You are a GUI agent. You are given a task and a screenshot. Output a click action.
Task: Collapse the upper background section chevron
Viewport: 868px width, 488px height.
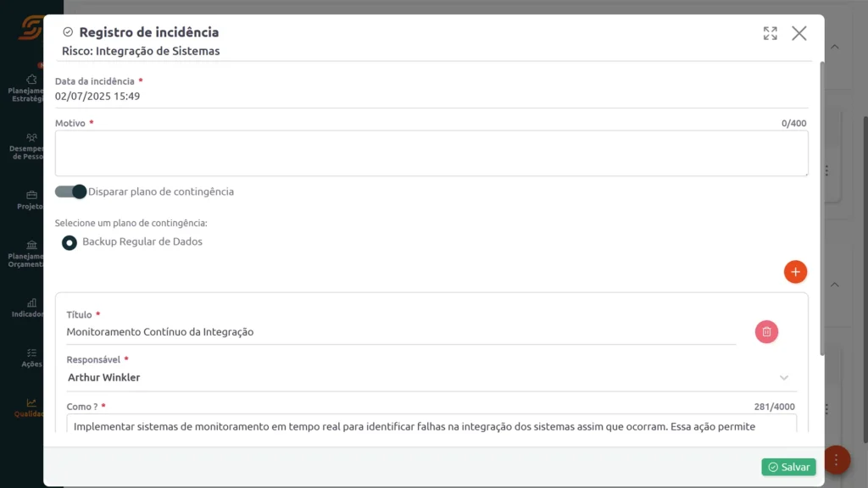click(835, 47)
